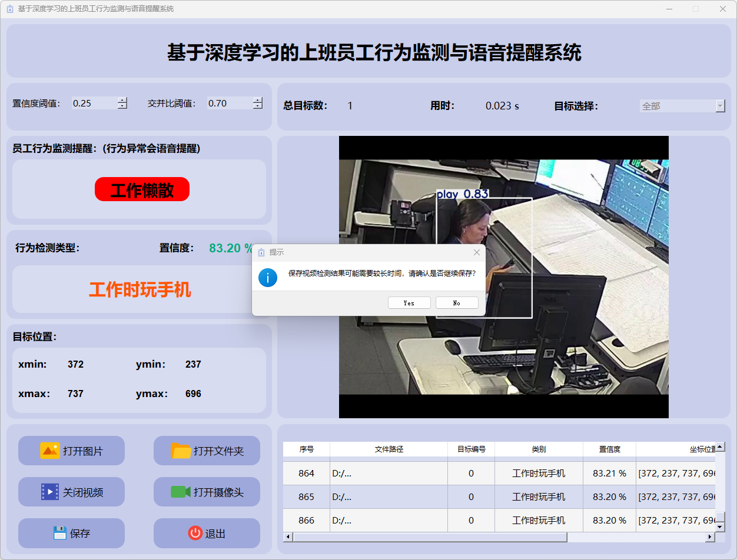Click the confidence threshold field showing 0.25
The height and width of the screenshot is (560, 737).
(x=93, y=104)
